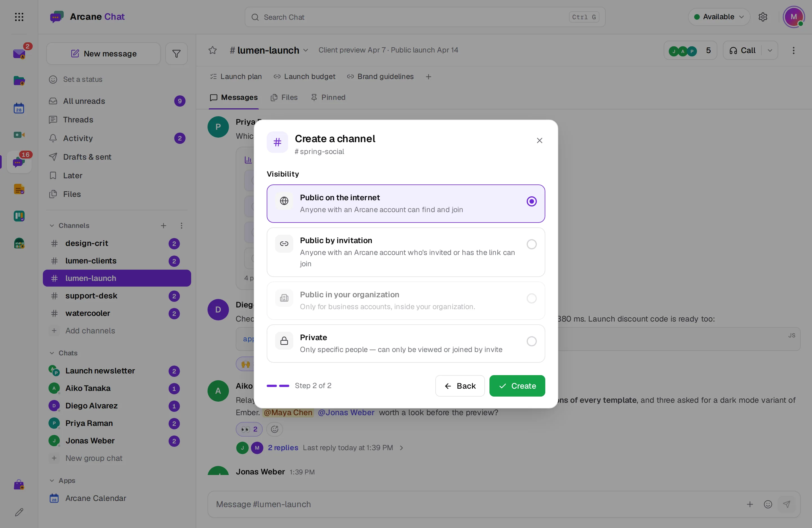Expand the Call options dropdown arrow

(770, 50)
